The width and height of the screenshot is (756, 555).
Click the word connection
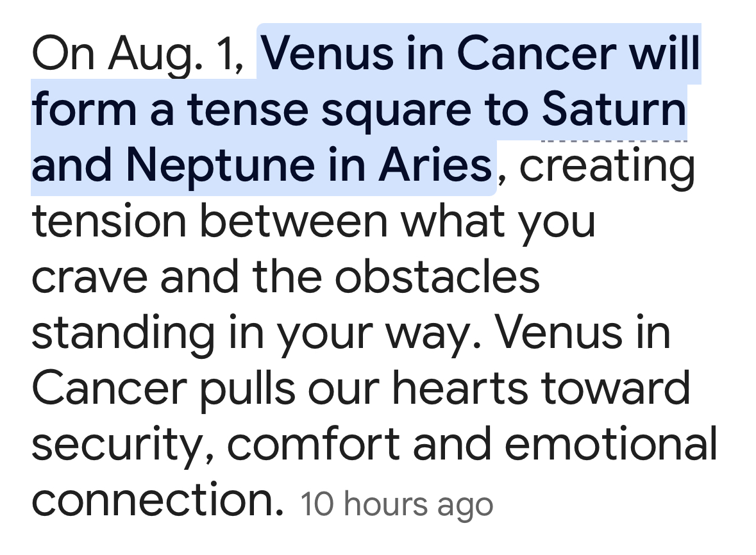(x=157, y=499)
